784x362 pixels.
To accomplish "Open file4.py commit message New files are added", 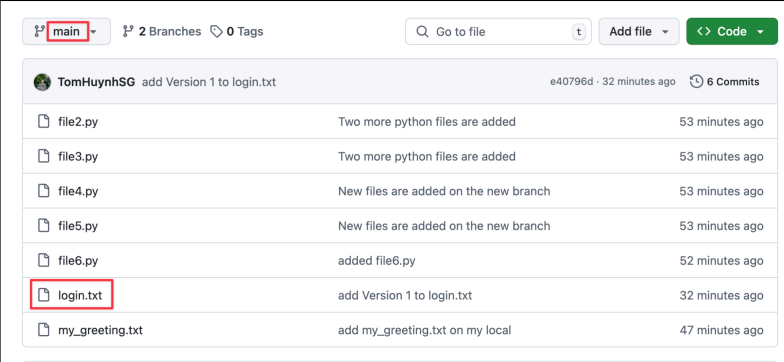I will point(444,191).
